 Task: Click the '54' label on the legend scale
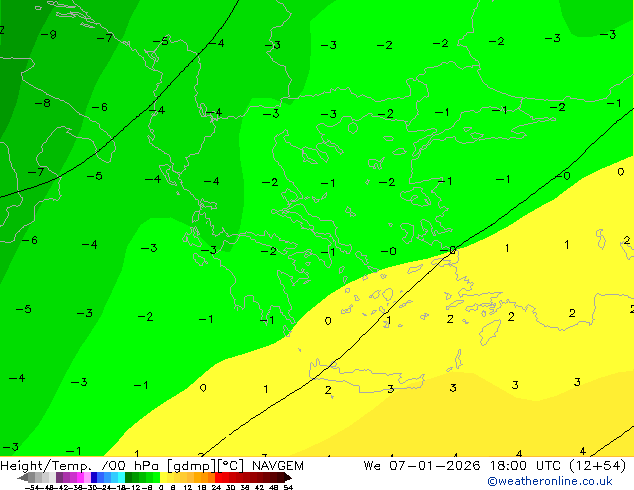pos(287,488)
